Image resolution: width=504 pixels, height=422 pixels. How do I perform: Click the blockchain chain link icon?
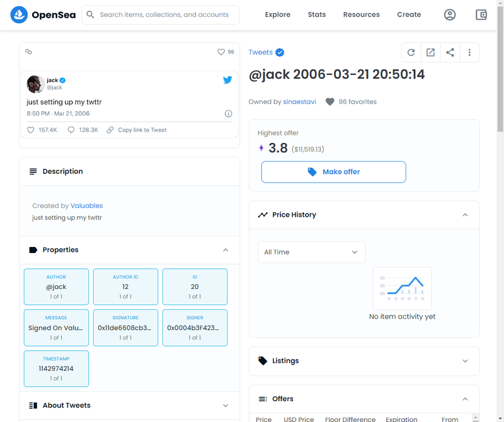(28, 52)
